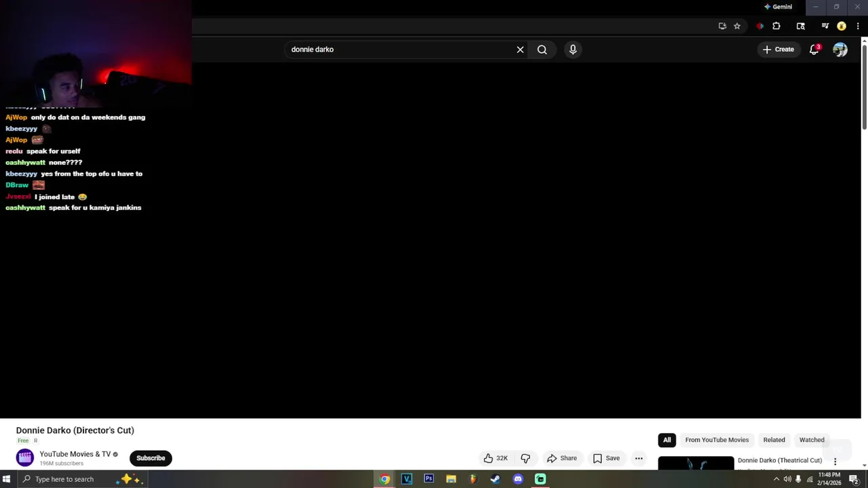Open the YouTube Create button
Image resolution: width=868 pixels, height=488 pixels.
(778, 49)
